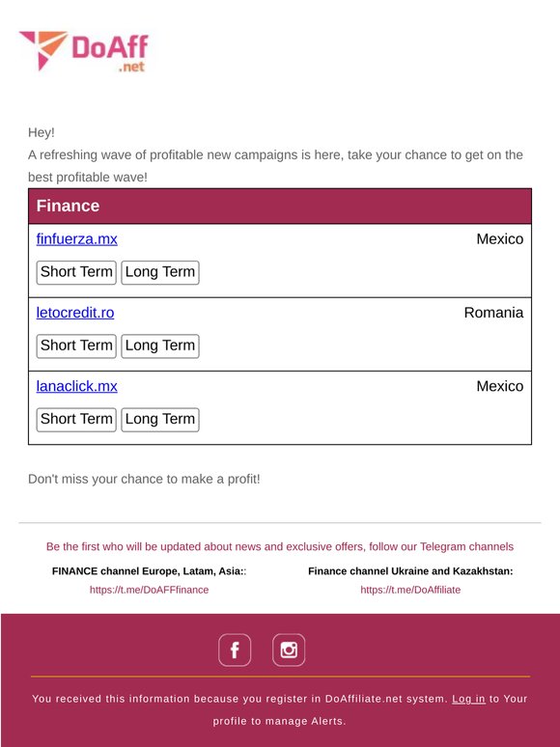Select Long Term under letocredit.ro
This screenshot has width=560, height=747.
pyautogui.click(x=160, y=346)
